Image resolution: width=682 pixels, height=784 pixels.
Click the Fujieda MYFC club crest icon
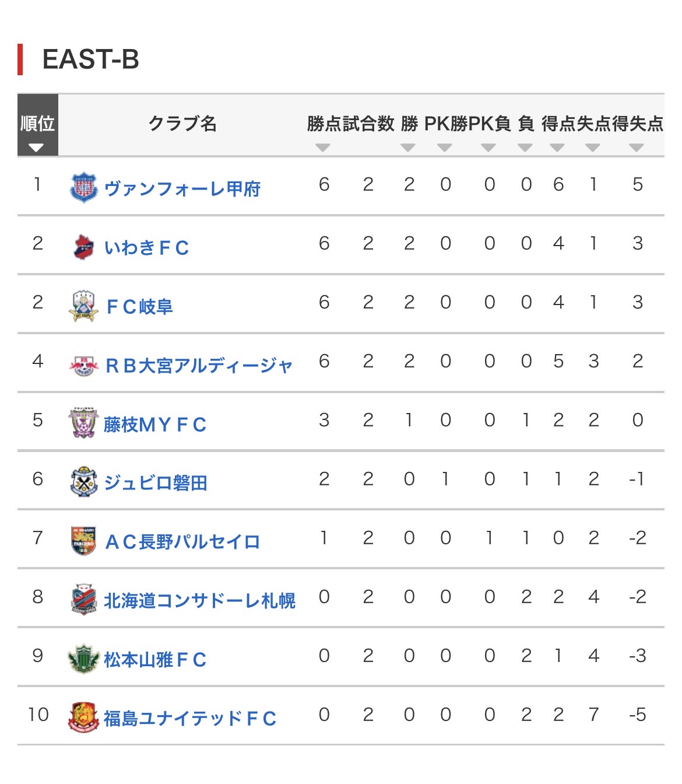pyautogui.click(x=83, y=423)
